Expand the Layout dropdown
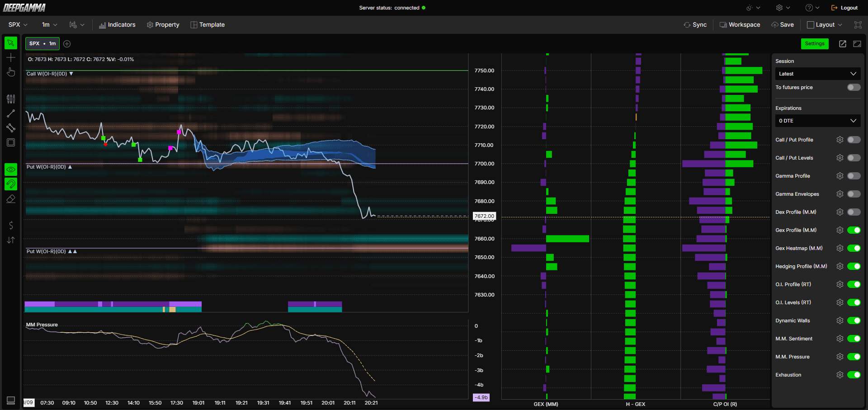 pyautogui.click(x=825, y=25)
